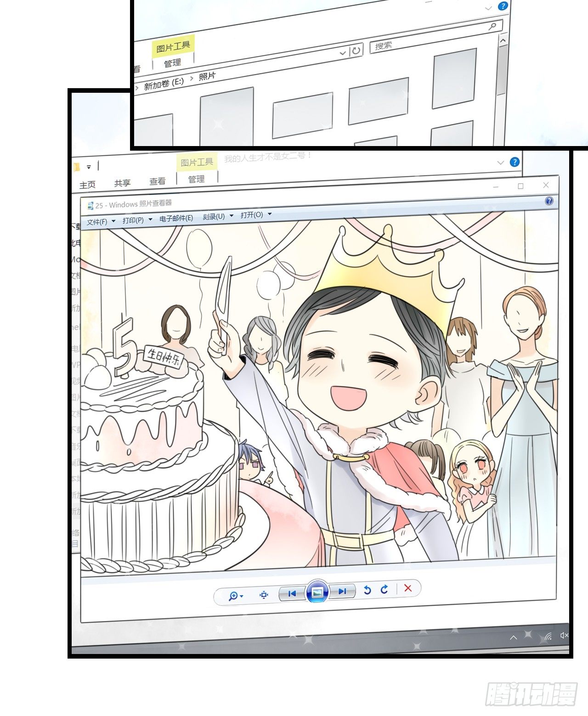This screenshot has height=716, width=588.
Task: Switch to the 共享 ribbon tab
Action: (x=122, y=183)
